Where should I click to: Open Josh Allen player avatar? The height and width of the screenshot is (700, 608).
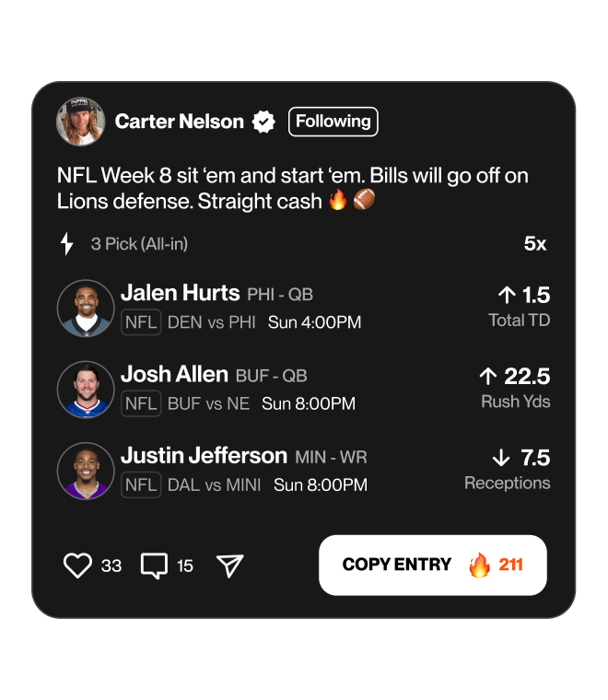point(85,389)
